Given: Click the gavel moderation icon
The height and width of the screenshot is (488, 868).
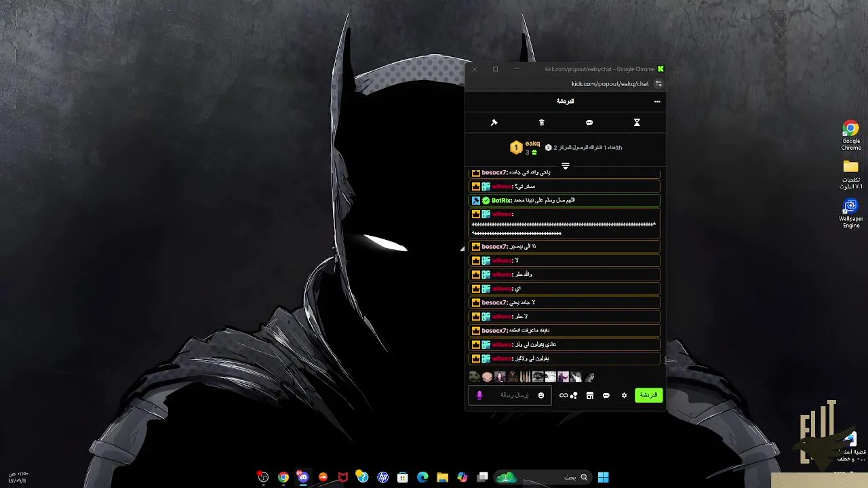Looking at the screenshot, I should tap(494, 123).
